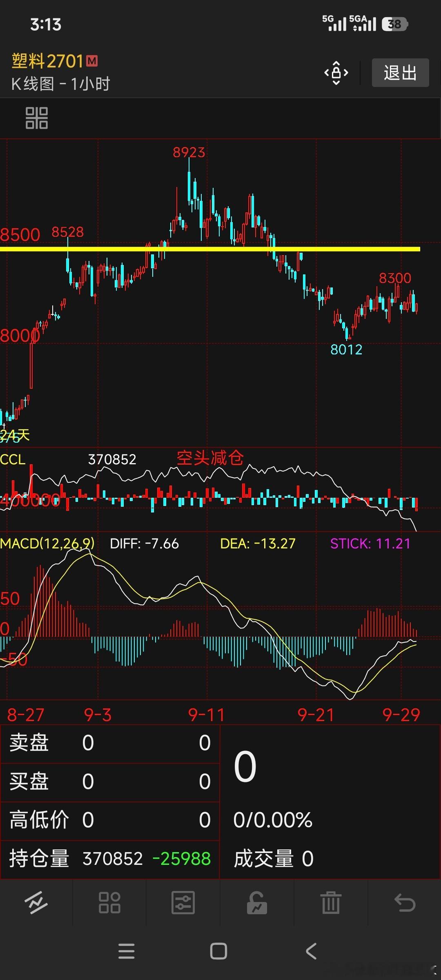Open the chart move/lock cursor icon
441x980 pixels.
(336, 73)
